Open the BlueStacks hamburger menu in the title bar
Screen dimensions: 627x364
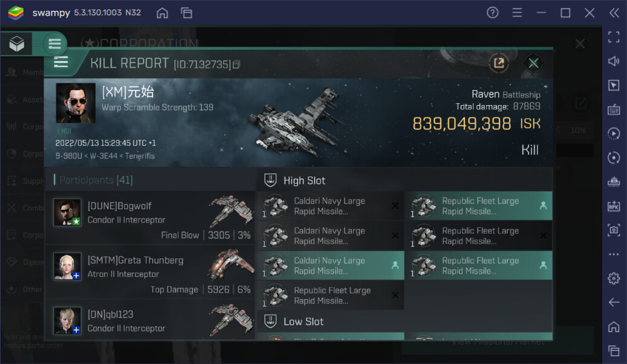click(x=517, y=13)
